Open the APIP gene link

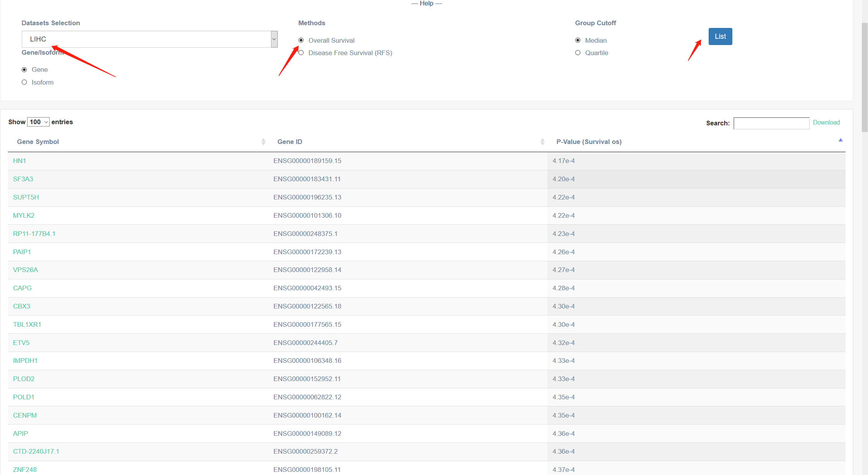[21, 433]
